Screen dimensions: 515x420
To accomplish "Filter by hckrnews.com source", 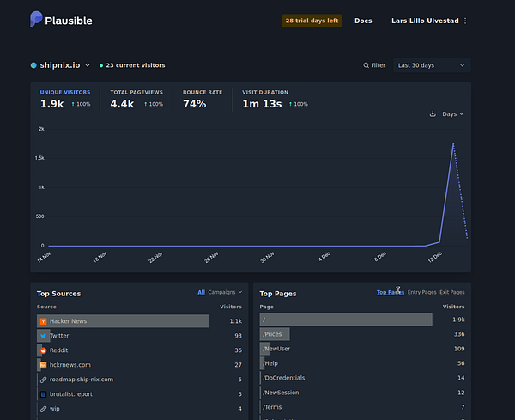I will (70, 365).
